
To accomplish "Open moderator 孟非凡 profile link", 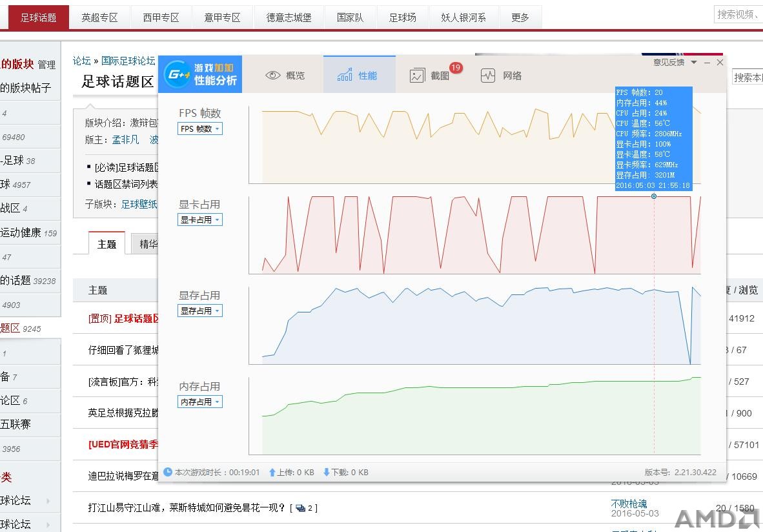I will pyautogui.click(x=125, y=139).
